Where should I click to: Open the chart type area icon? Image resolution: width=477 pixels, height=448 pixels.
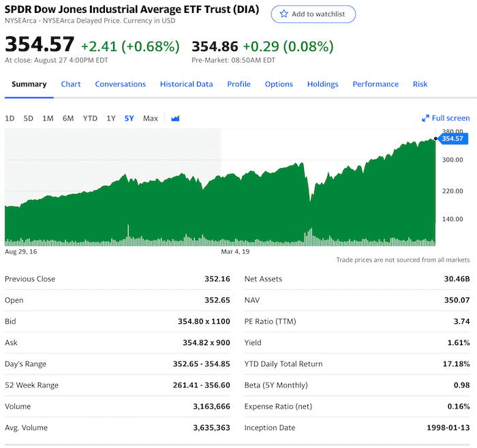tap(175, 118)
